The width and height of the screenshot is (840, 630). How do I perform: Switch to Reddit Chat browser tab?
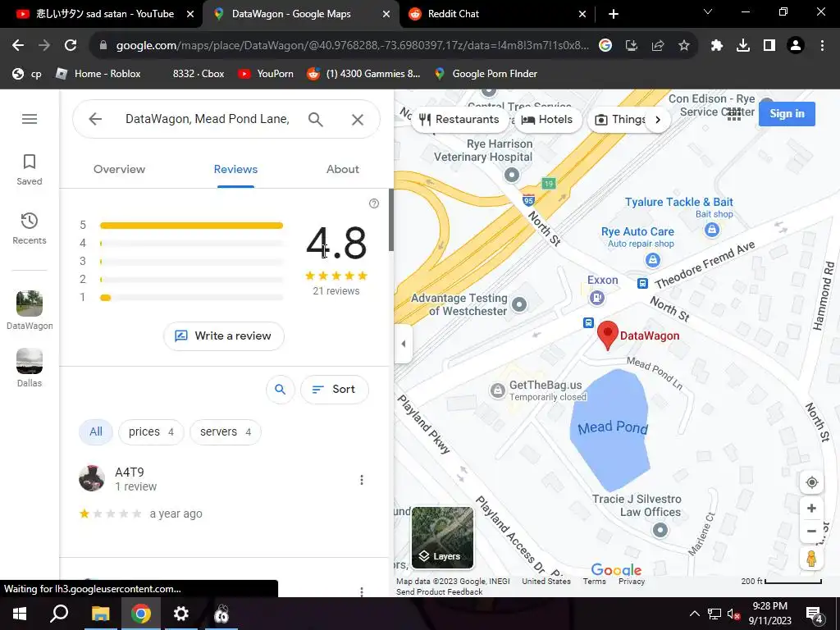click(x=496, y=14)
